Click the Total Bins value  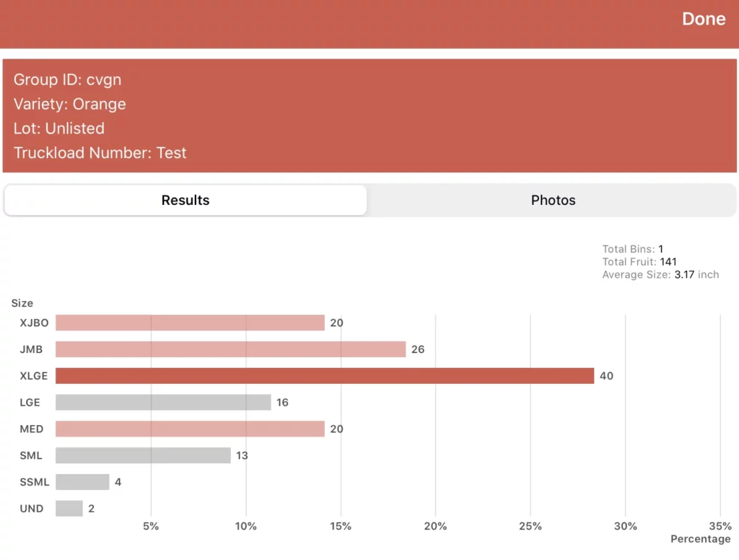pyautogui.click(x=660, y=250)
